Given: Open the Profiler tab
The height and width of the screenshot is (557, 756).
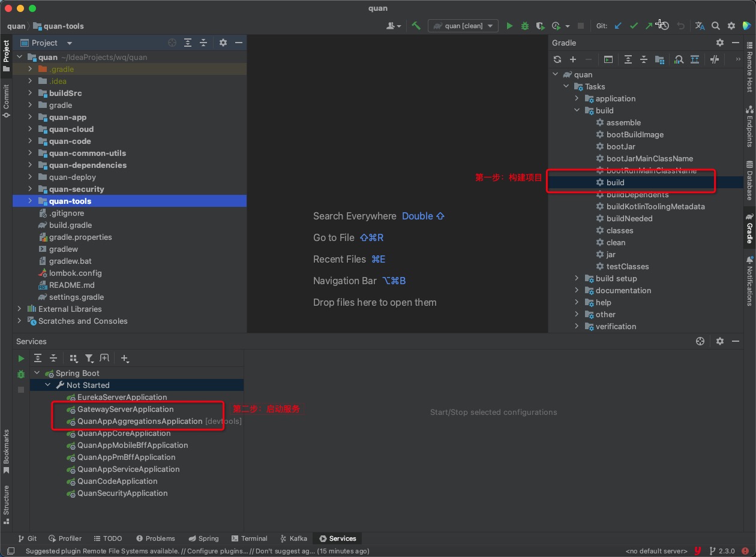Looking at the screenshot, I should point(65,538).
